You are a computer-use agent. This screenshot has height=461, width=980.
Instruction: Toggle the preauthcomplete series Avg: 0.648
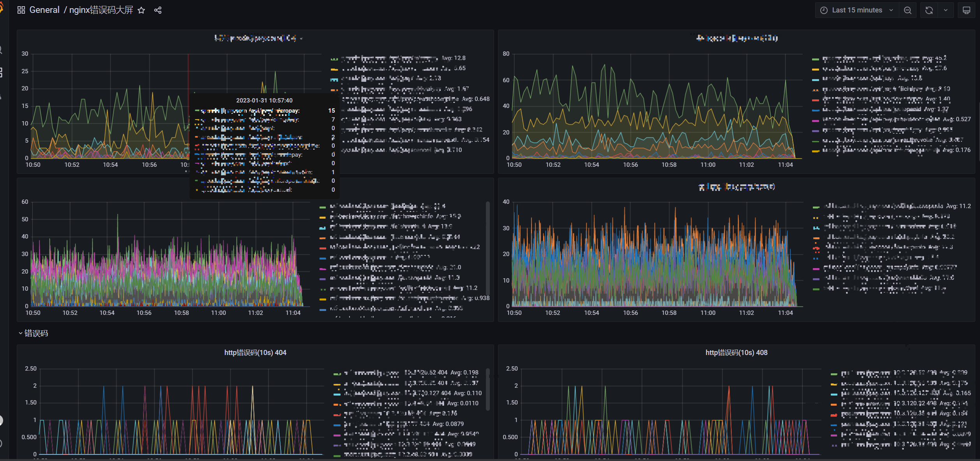pyautogui.click(x=415, y=99)
